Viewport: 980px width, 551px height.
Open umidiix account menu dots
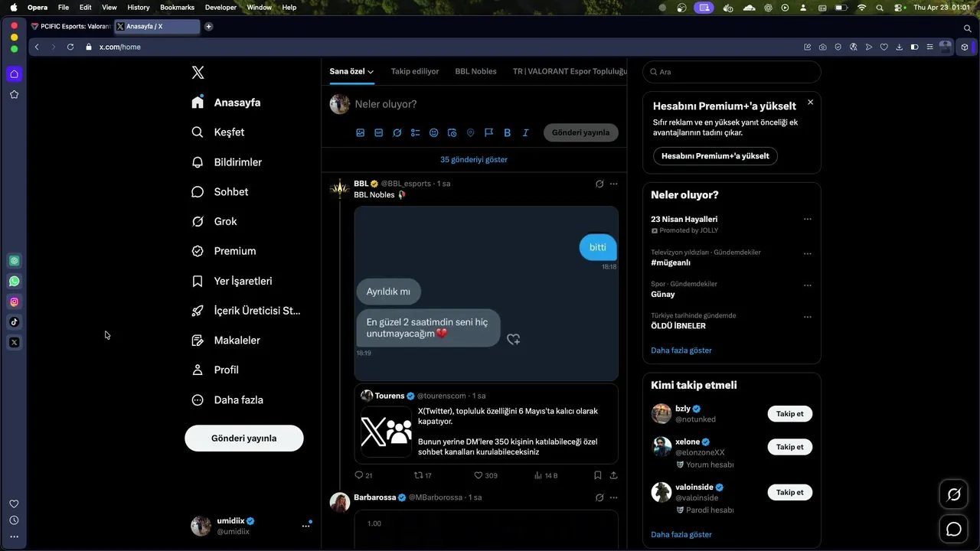(x=305, y=526)
